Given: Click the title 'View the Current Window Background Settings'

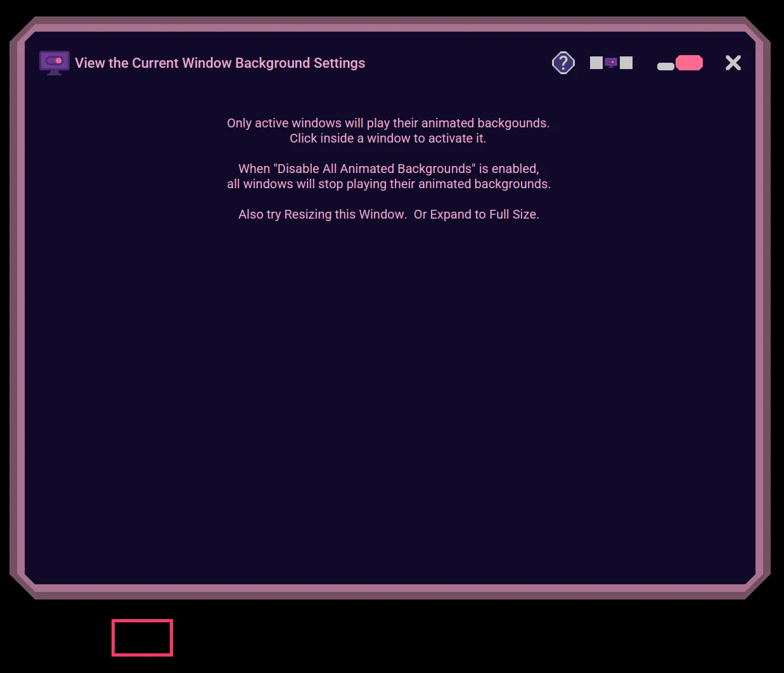Looking at the screenshot, I should (x=220, y=63).
